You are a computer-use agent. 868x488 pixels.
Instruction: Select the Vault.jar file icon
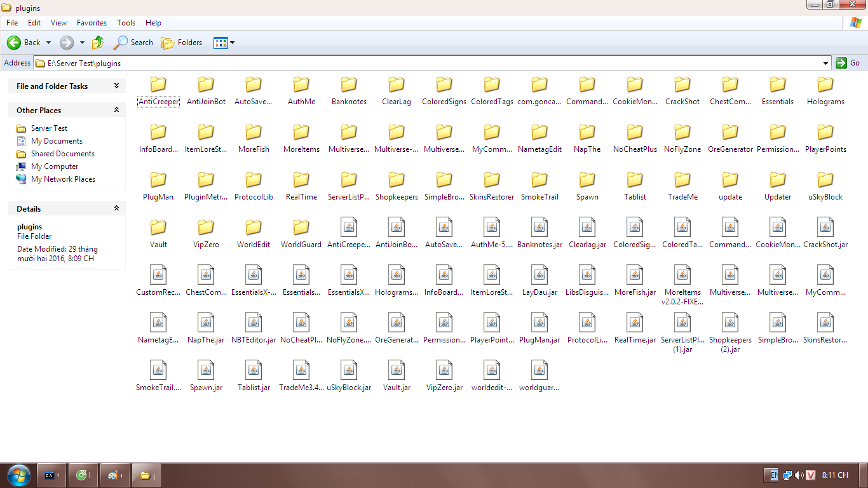point(397,370)
